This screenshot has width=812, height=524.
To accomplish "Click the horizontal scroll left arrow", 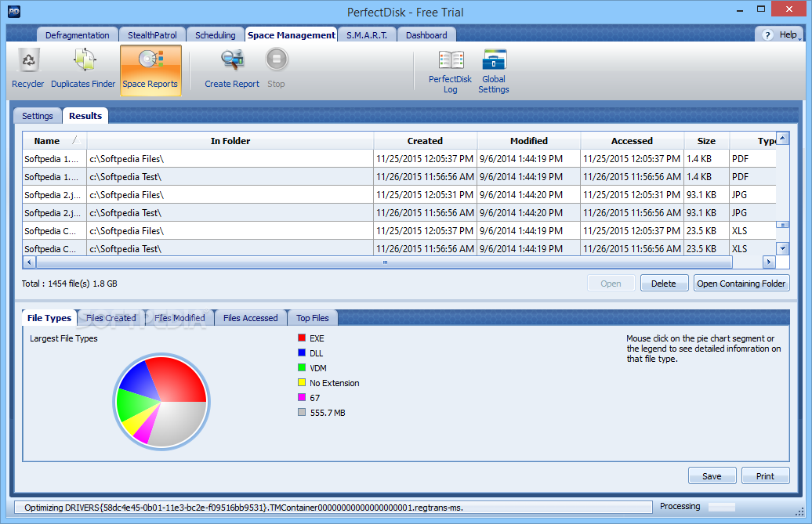I will pos(29,262).
